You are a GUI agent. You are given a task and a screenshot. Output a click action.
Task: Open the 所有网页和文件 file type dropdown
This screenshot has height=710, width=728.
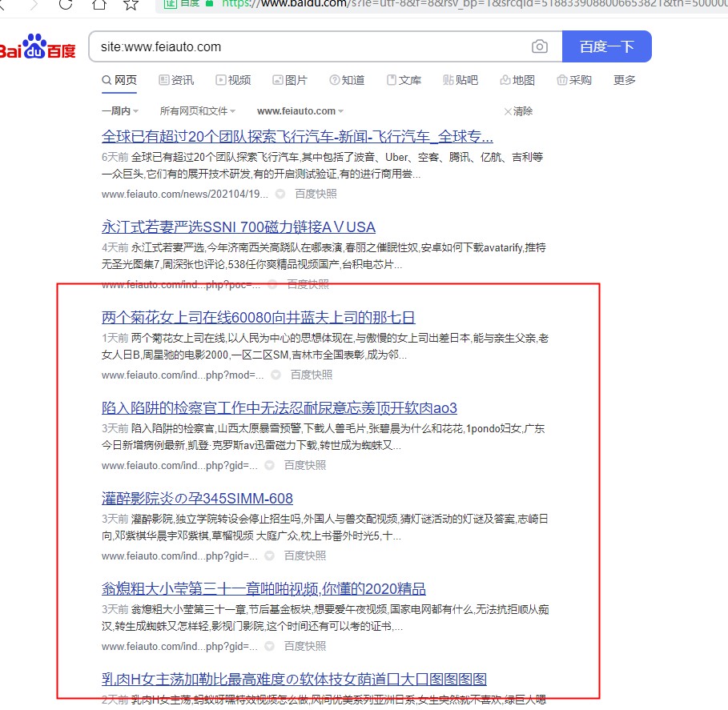click(198, 111)
